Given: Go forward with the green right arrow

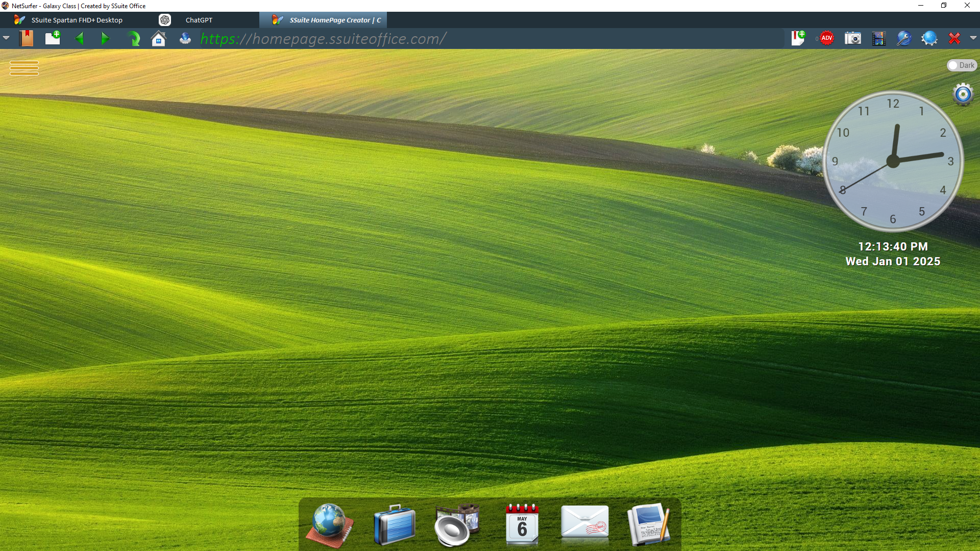Looking at the screenshot, I should coord(105,38).
